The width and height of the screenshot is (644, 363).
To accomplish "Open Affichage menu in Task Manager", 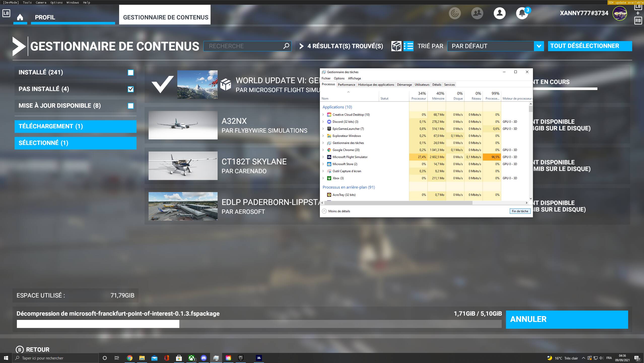I will 354,78.
